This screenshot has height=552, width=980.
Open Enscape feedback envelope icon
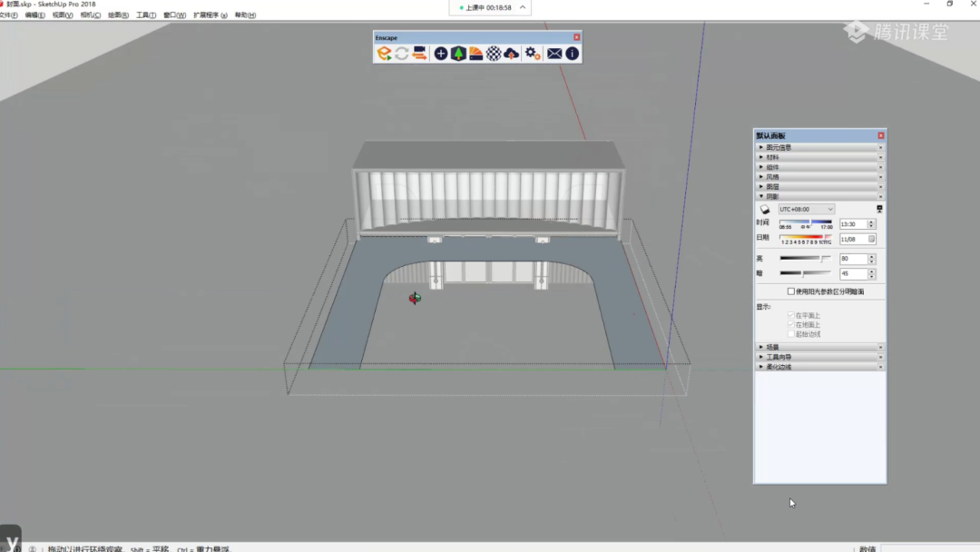554,54
